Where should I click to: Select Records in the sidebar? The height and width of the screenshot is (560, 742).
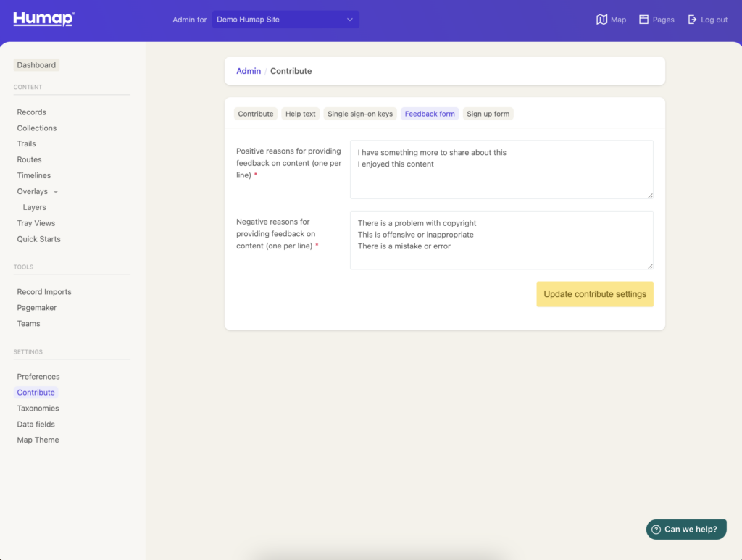tap(31, 112)
